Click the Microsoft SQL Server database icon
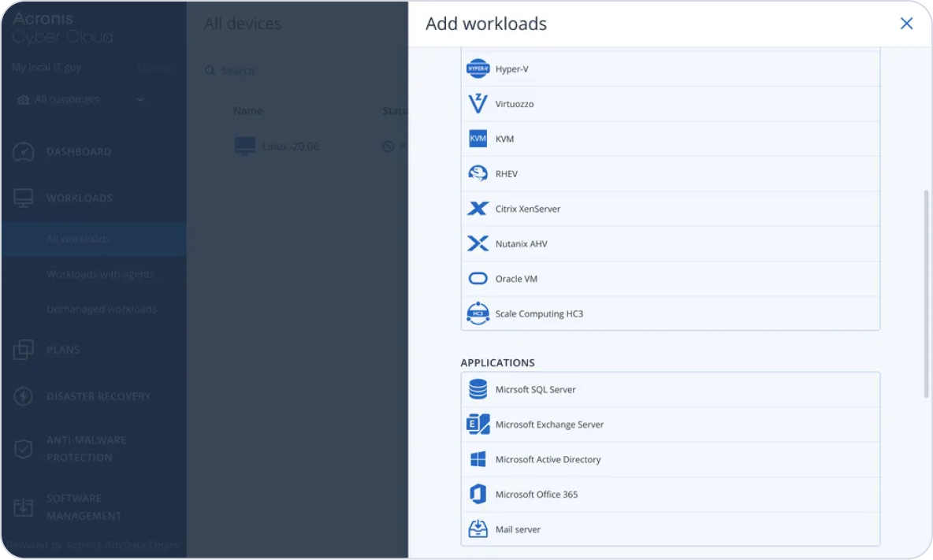Screen dimensions: 933x560 click(478, 390)
